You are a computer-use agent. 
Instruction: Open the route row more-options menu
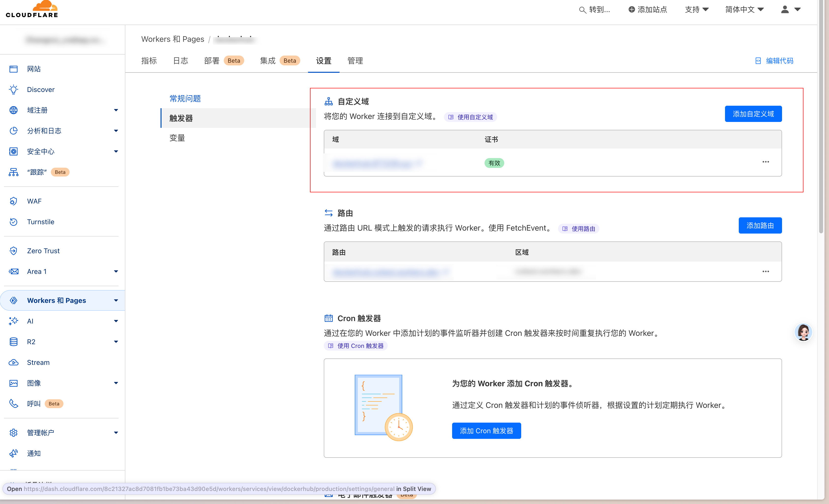pyautogui.click(x=766, y=271)
